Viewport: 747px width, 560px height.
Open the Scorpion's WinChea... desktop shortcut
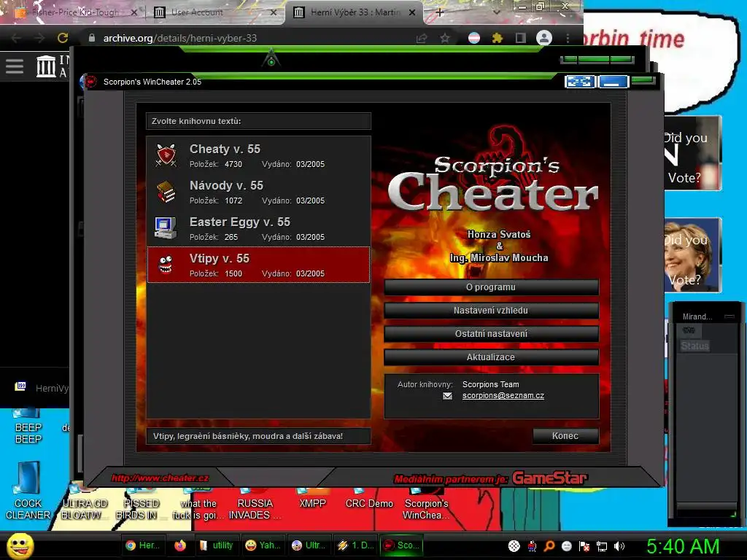426,504
